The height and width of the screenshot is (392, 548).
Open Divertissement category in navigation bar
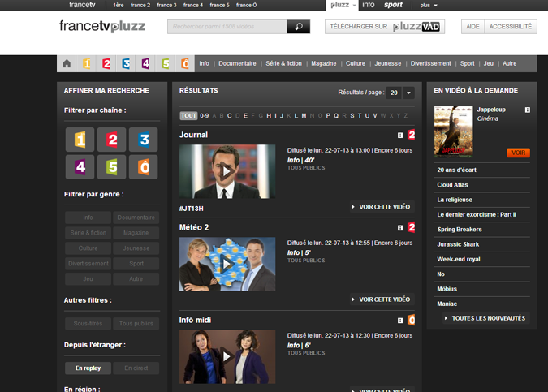coord(430,63)
